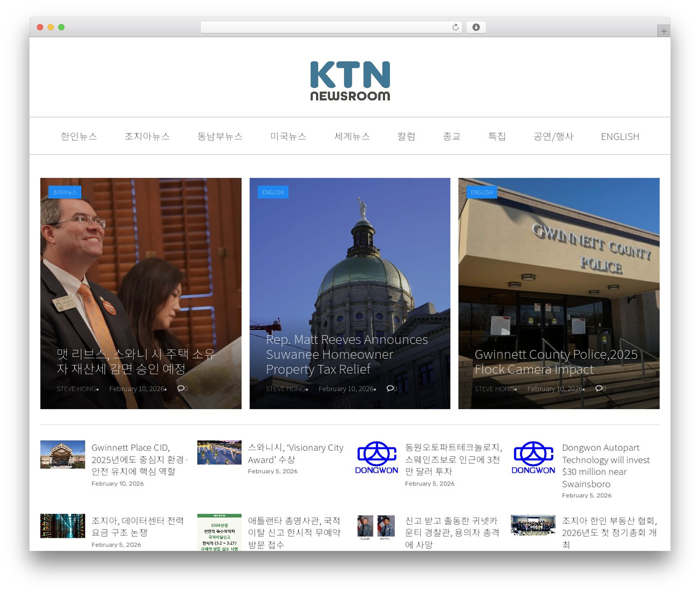Image resolution: width=700 pixels, height=593 pixels.
Task: Read 조지아 데이터센터 전력 요금 article
Action: coord(138,526)
